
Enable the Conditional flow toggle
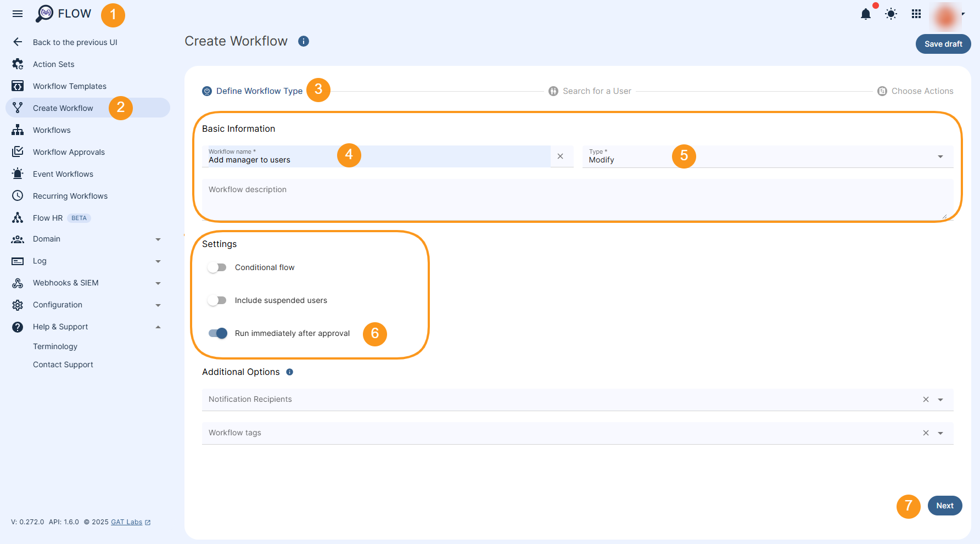[x=217, y=267]
